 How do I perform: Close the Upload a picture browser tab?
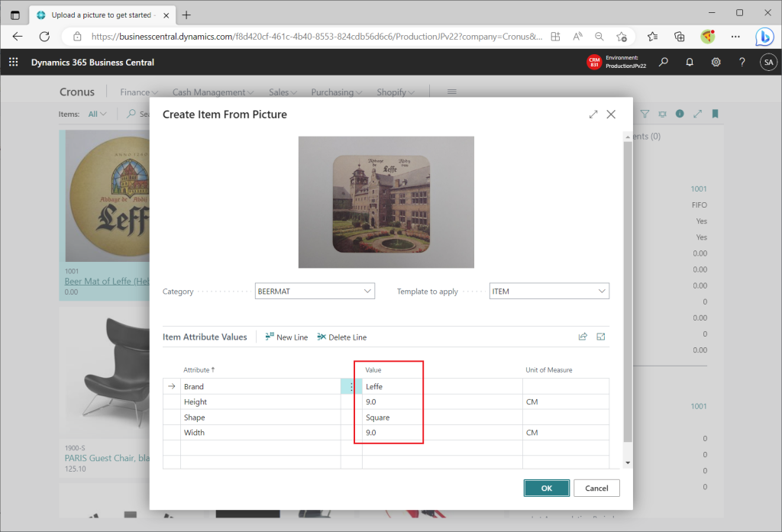point(166,15)
